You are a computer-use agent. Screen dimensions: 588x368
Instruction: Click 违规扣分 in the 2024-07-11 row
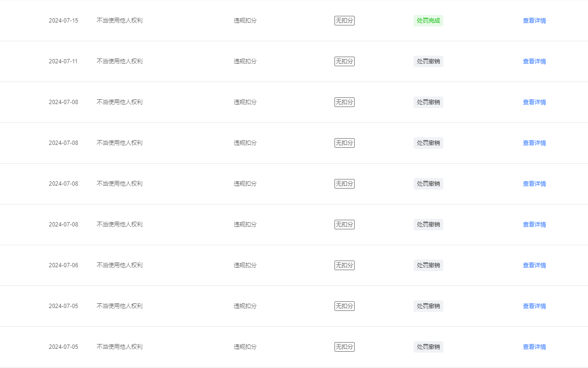point(245,61)
